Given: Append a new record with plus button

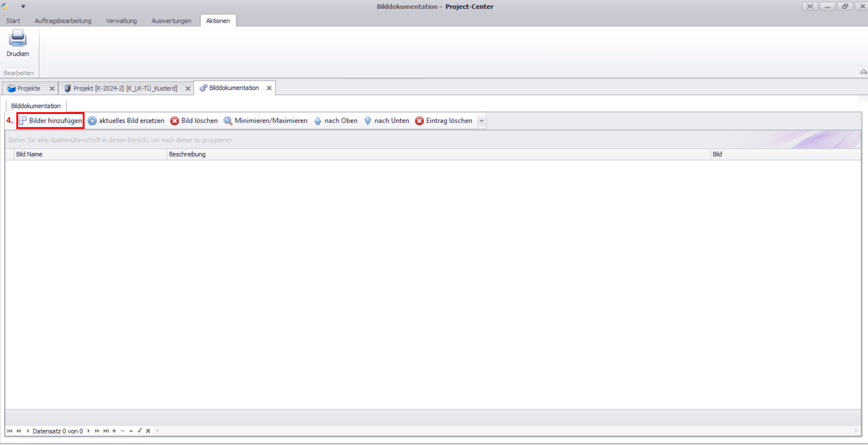Looking at the screenshot, I should click(114, 431).
